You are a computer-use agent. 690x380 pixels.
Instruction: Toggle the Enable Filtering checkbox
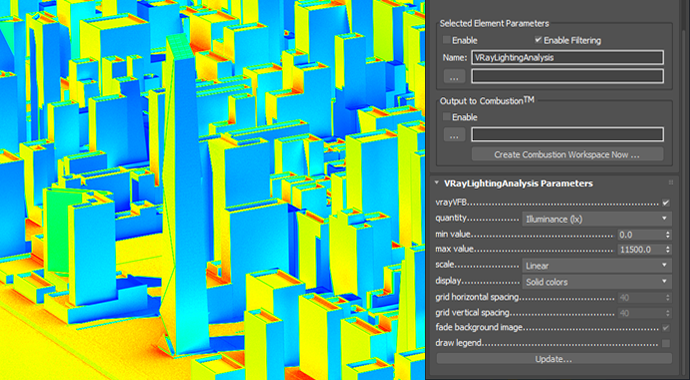[x=538, y=40]
